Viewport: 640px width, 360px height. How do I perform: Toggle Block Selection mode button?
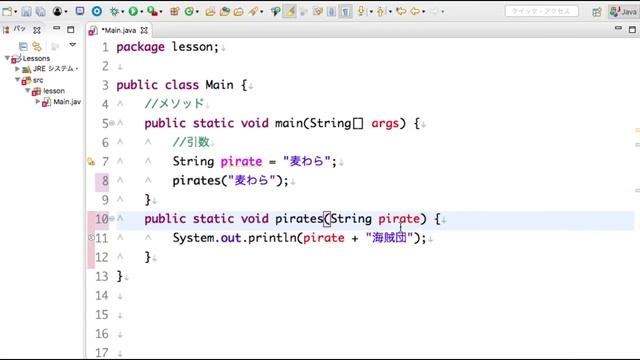(x=331, y=11)
